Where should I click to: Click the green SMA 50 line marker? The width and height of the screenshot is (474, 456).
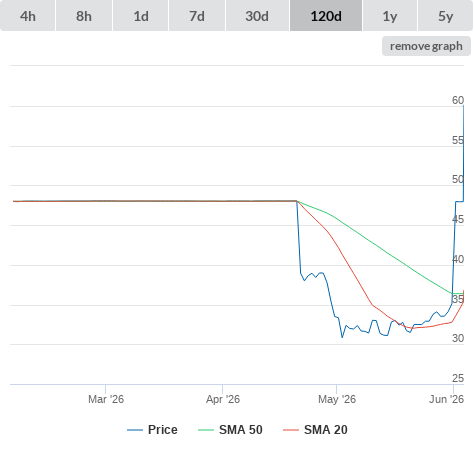point(206,430)
